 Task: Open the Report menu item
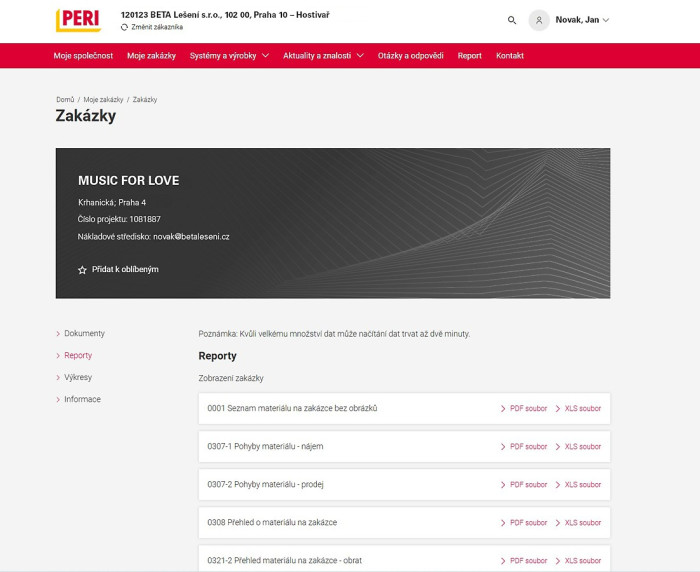(469, 56)
